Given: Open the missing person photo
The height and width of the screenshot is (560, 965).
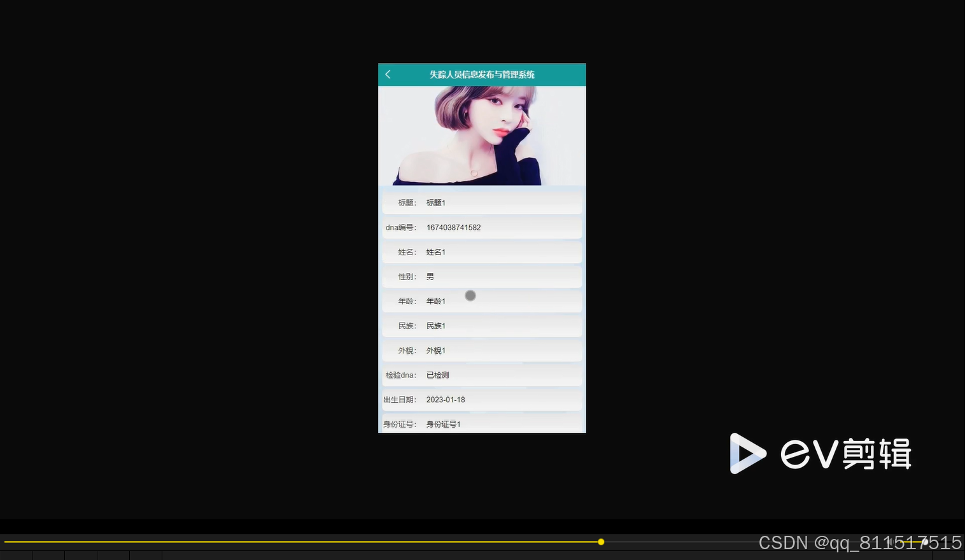Looking at the screenshot, I should pyautogui.click(x=482, y=136).
